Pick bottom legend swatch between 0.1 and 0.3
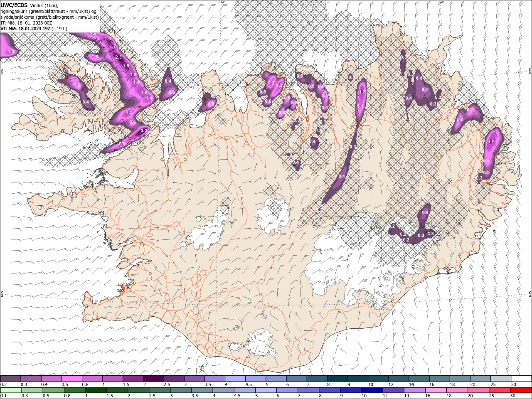 coord(10,390)
